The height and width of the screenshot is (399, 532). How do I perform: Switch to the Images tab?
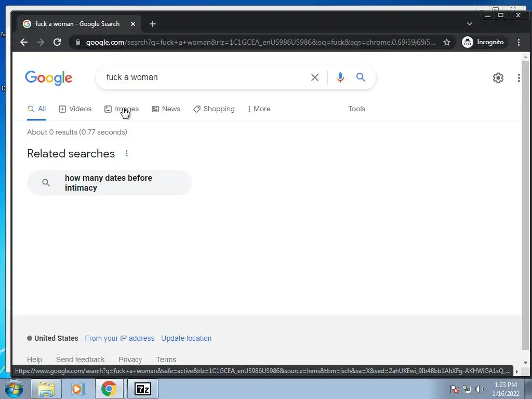pyautogui.click(x=122, y=109)
